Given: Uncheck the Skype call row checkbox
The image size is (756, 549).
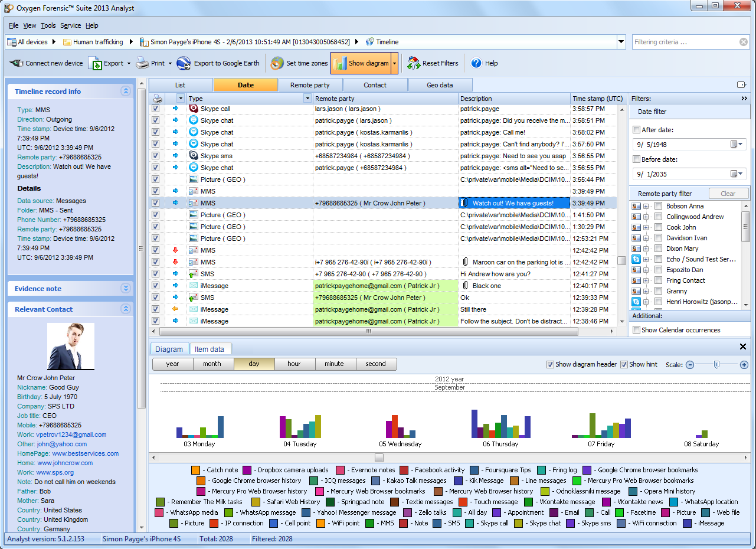Looking at the screenshot, I should pos(155,109).
